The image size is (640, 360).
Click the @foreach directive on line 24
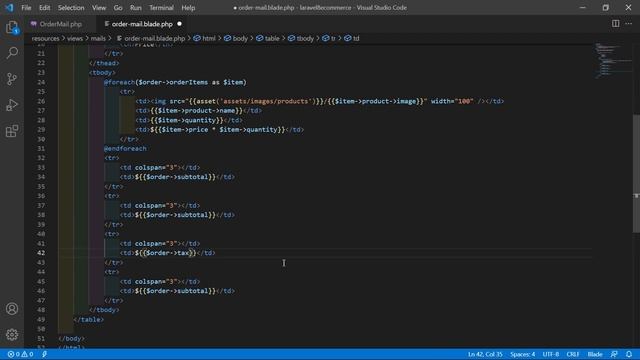[119, 82]
